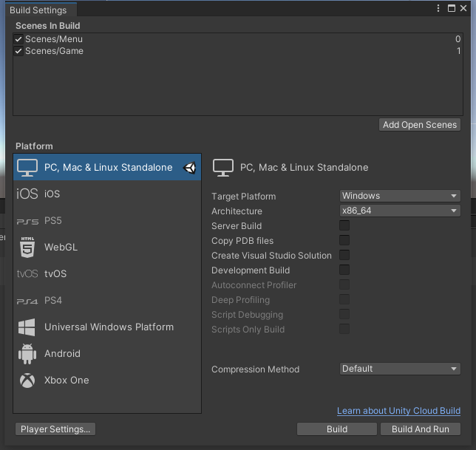This screenshot has width=476, height=450.
Task: Click build index 1 of Scenes/Game
Action: tap(459, 51)
